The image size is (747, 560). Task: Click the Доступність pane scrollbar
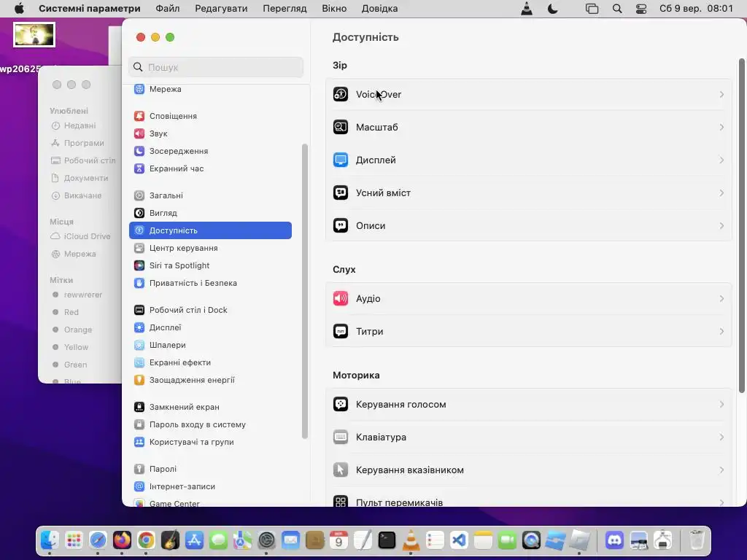coord(741,226)
